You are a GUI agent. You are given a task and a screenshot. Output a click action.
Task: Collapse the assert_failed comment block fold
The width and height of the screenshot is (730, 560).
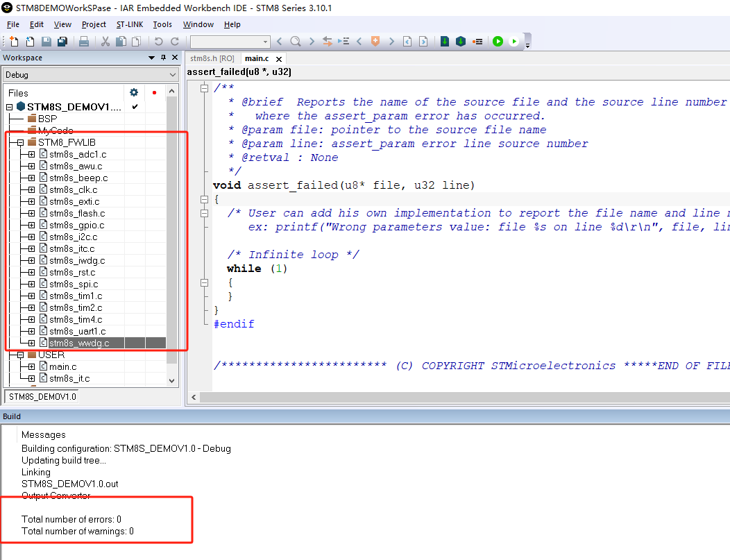[204, 88]
